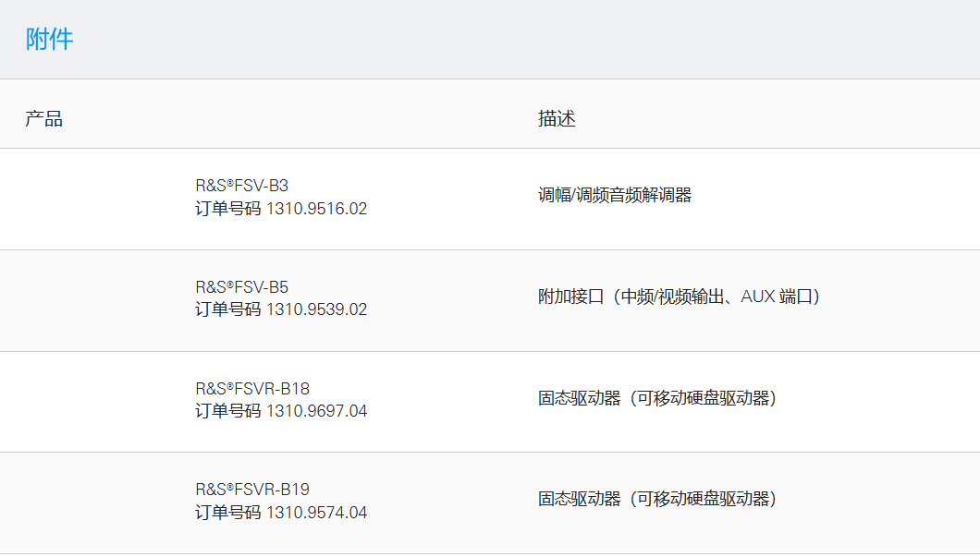The width and height of the screenshot is (980, 557).
Task: Select the FSV-B3 table row
Action: (490, 197)
